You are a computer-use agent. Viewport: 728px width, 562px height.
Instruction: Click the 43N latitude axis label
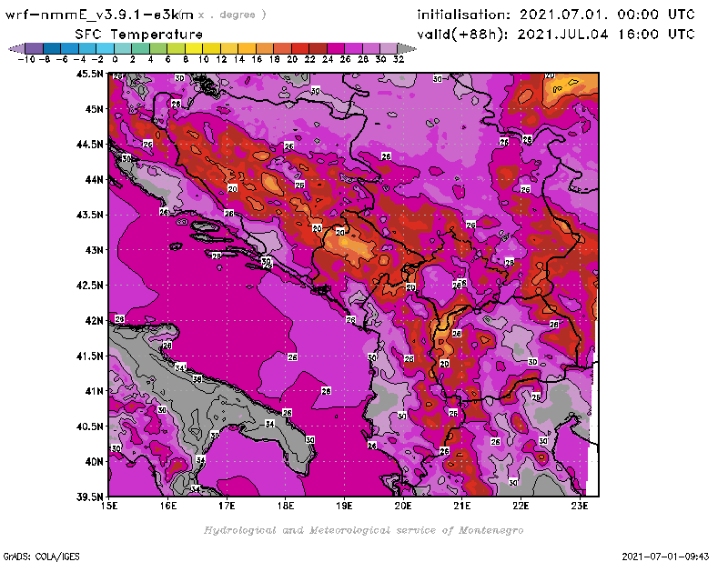click(x=94, y=250)
